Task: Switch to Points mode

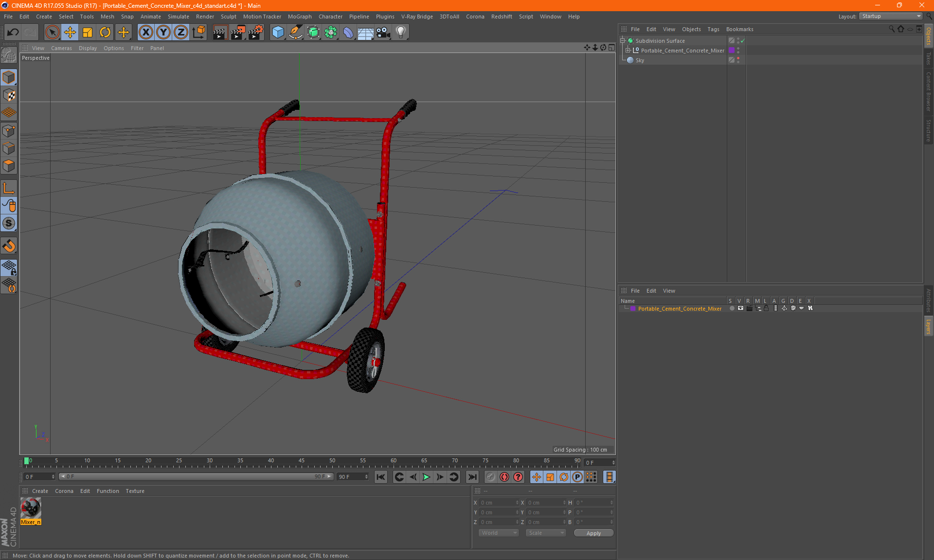Action: [x=9, y=131]
